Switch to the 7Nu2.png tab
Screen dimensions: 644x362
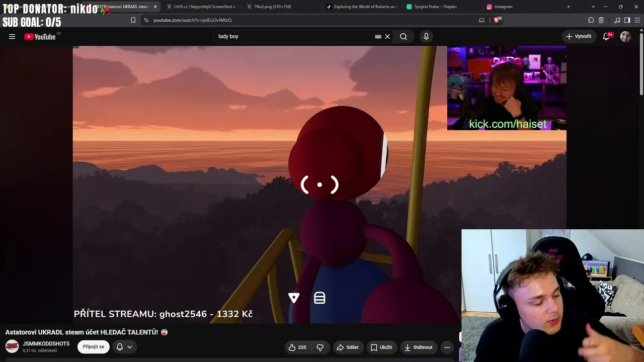pyautogui.click(x=281, y=7)
